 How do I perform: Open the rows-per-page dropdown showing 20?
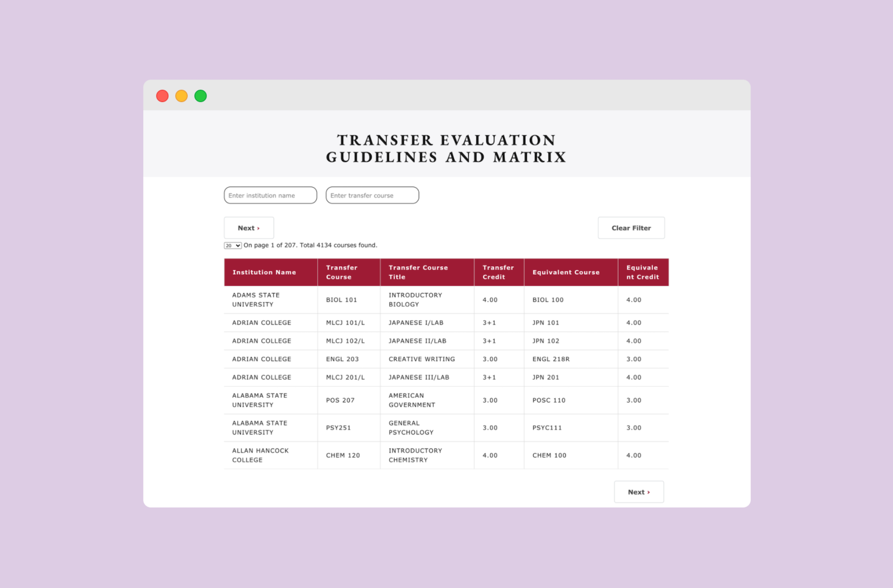[233, 246]
